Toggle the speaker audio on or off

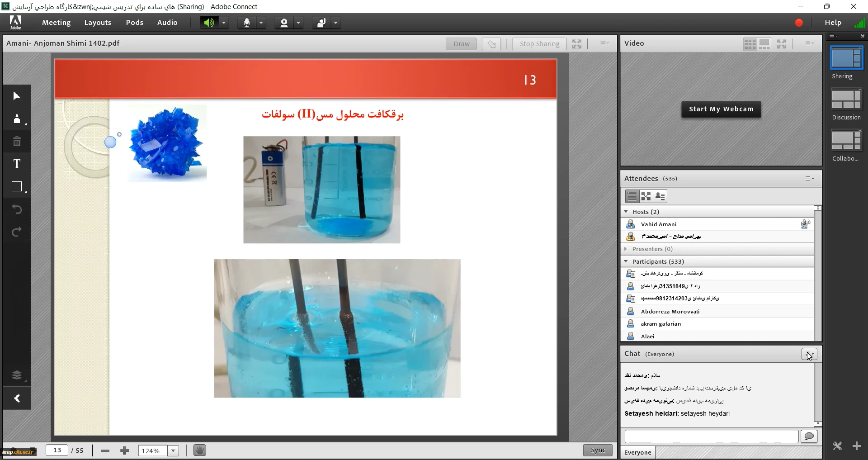click(x=209, y=23)
